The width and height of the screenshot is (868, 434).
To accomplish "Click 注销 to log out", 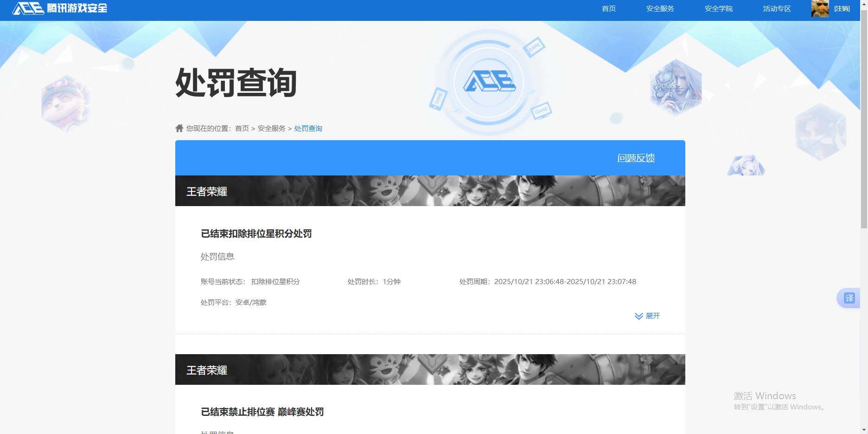I will tap(842, 8).
